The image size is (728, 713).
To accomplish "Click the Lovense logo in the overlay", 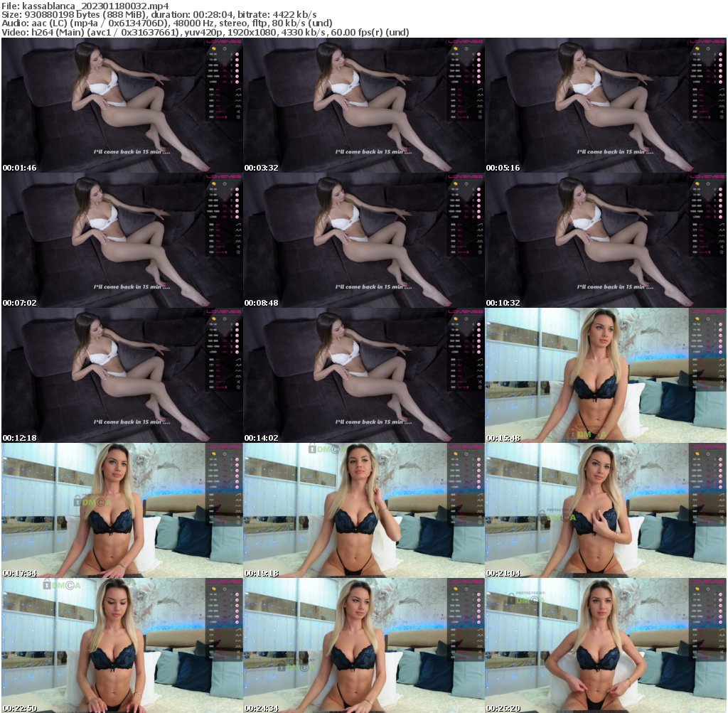I will (224, 41).
